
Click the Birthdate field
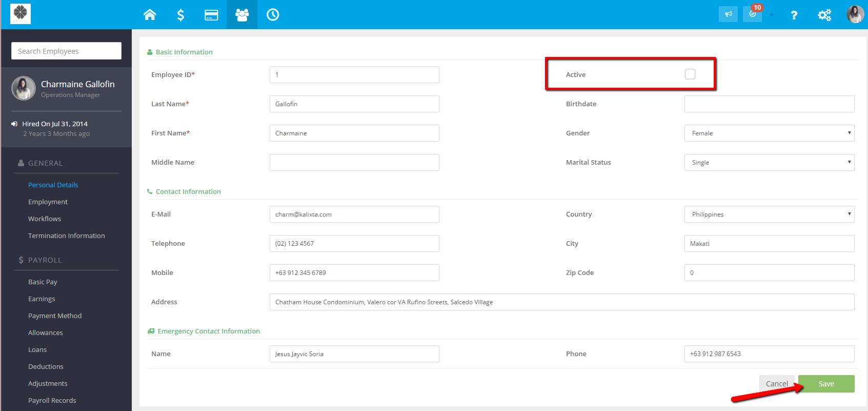(769, 104)
